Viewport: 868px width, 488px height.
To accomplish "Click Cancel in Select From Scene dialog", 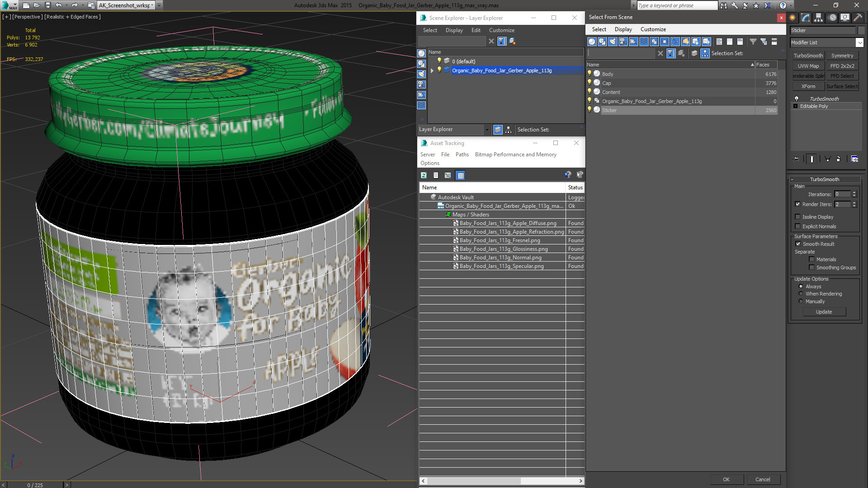I will coord(763,479).
